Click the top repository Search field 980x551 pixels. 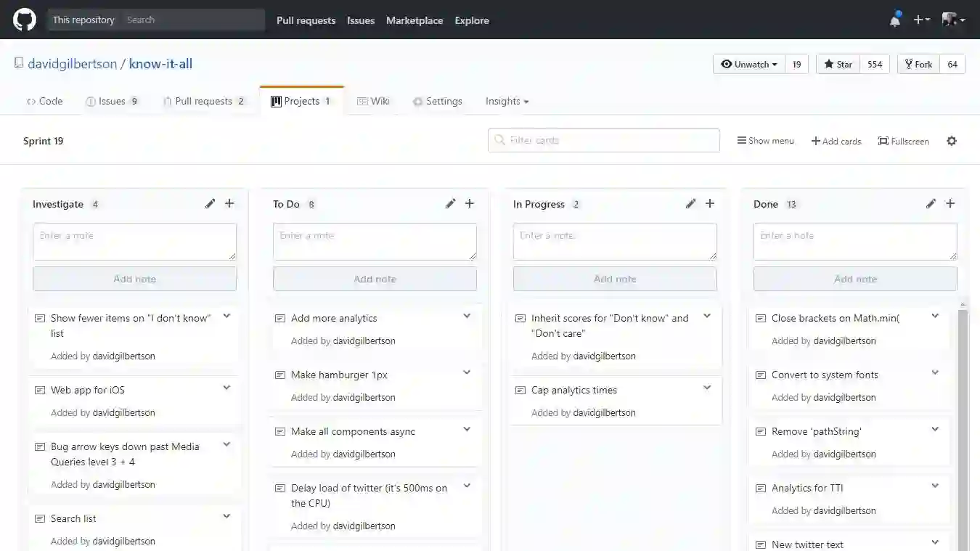192,20
